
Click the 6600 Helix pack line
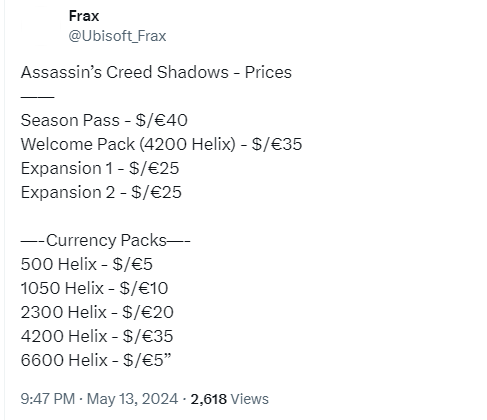click(x=96, y=360)
